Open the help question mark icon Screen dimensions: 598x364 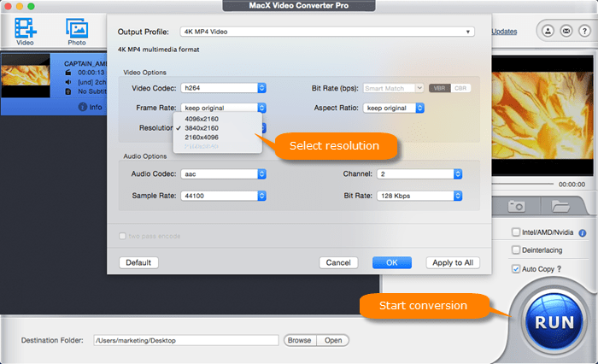tap(584, 31)
